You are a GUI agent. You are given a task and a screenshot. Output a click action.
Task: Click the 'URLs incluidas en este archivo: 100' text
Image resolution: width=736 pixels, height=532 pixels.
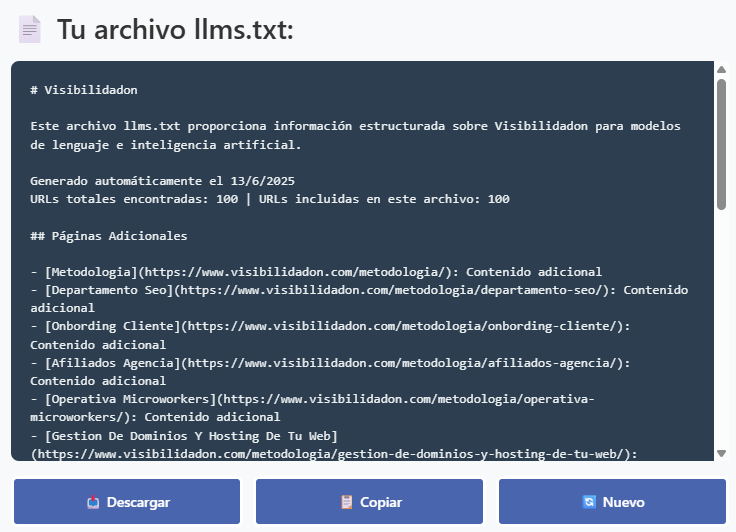tap(384, 199)
